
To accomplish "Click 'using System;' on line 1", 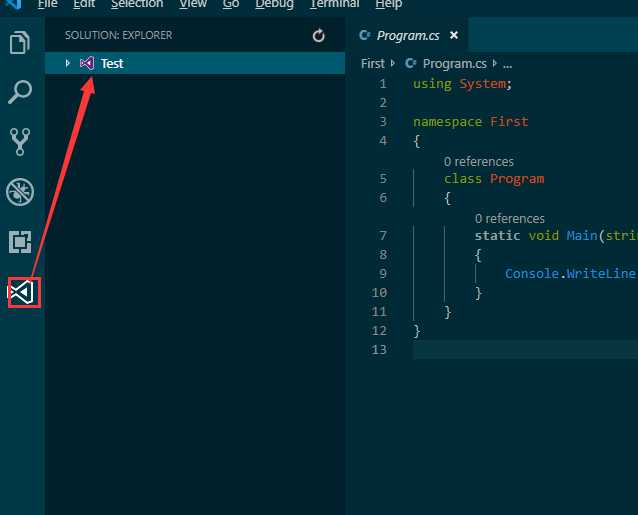I will point(462,84).
